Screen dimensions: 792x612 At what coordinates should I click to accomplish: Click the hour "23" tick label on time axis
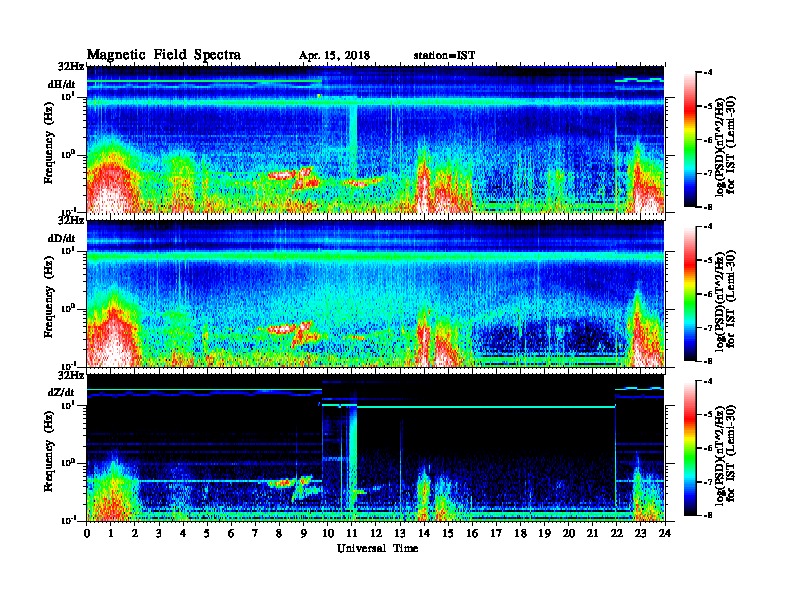coord(641,534)
